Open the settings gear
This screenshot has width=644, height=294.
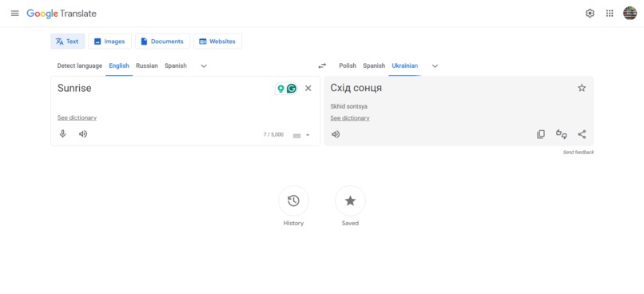pos(590,13)
